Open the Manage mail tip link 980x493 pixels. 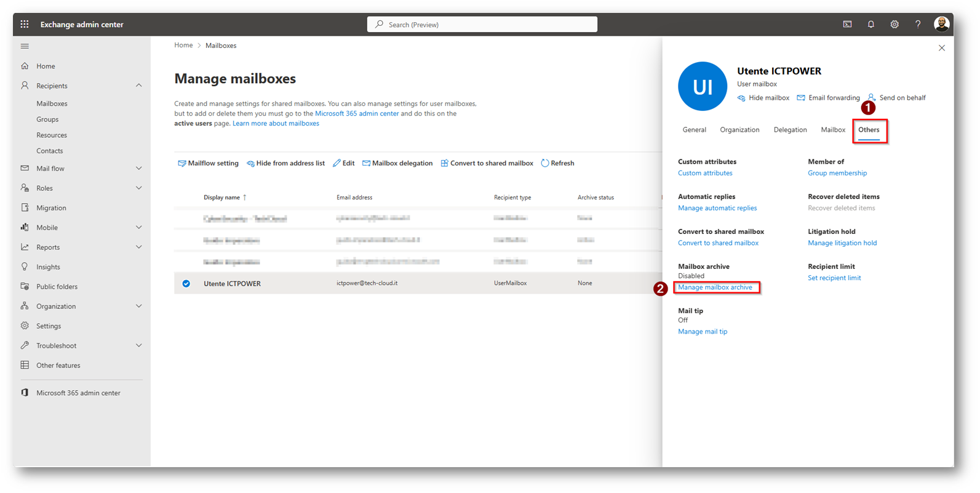point(703,332)
